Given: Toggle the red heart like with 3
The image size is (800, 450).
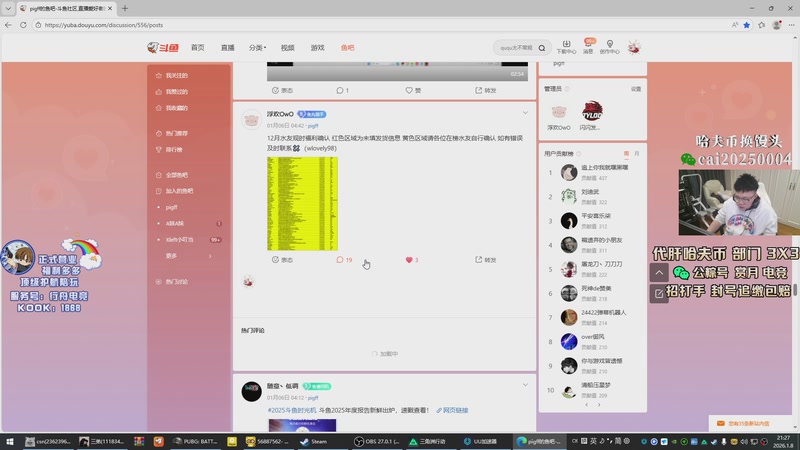Looking at the screenshot, I should (412, 260).
